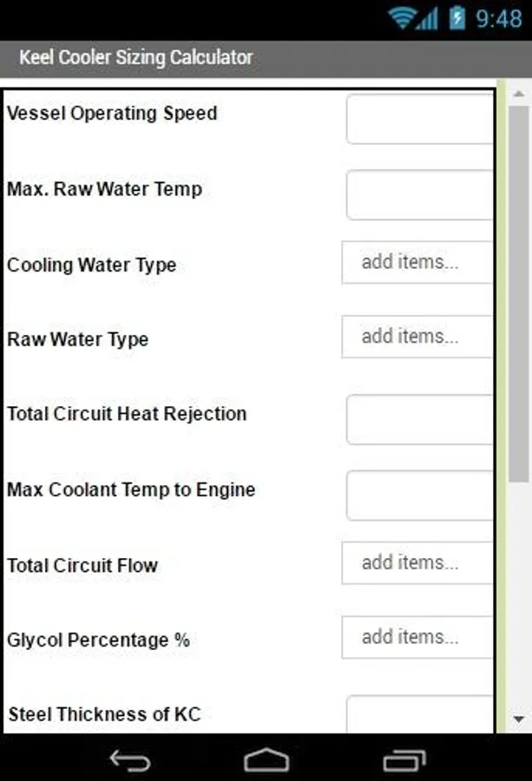Tap the Wi-Fi status bar icon

click(x=404, y=18)
